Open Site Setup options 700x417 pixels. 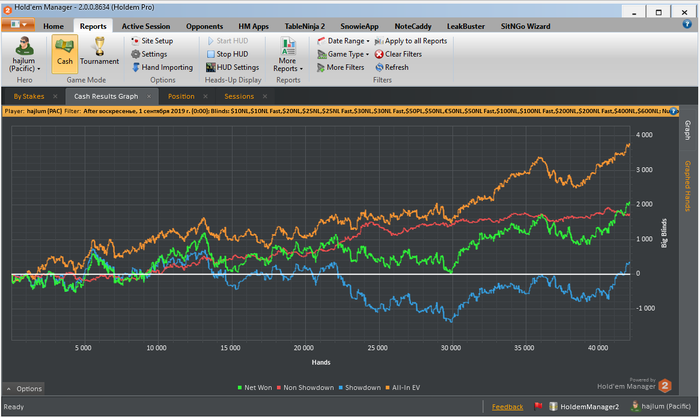(x=156, y=41)
